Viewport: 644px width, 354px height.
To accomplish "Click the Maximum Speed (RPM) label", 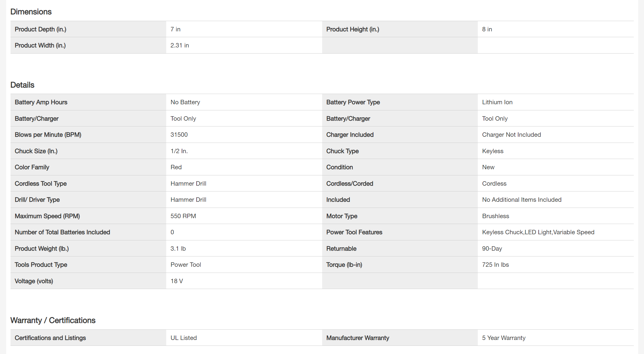I will [47, 216].
